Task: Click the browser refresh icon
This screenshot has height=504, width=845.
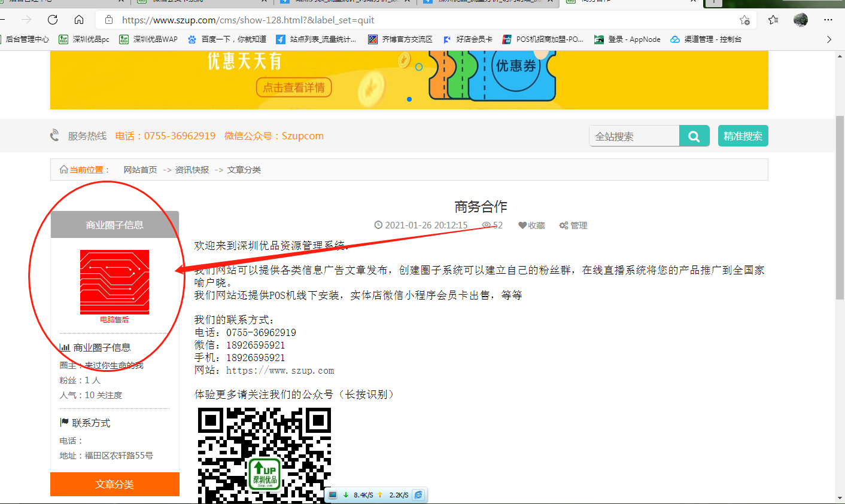Action: coord(53,20)
